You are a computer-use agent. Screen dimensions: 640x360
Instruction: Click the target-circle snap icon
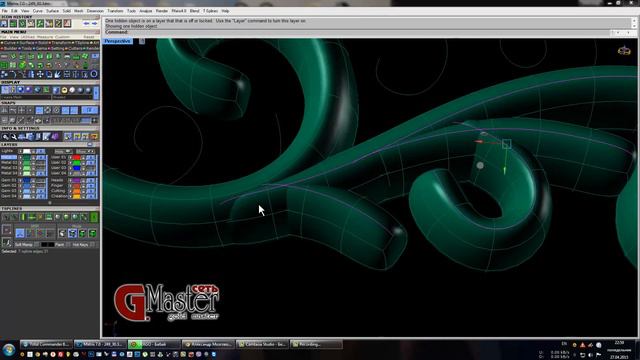(56, 110)
